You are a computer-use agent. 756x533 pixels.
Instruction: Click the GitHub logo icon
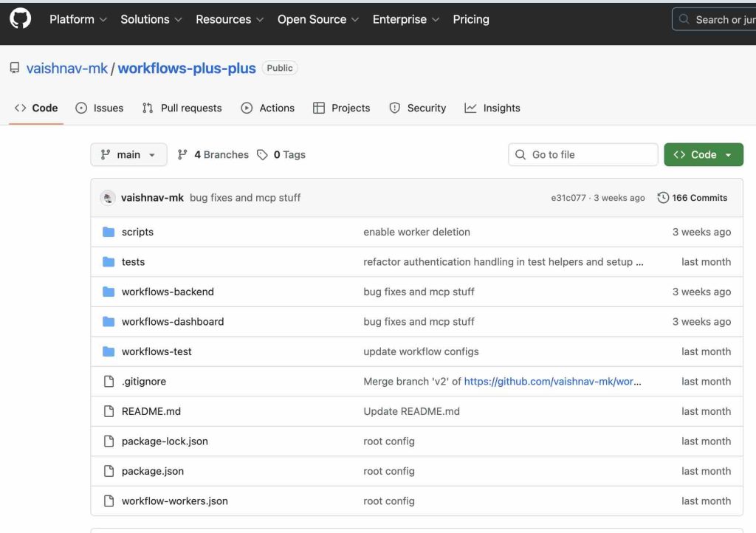[20, 18]
